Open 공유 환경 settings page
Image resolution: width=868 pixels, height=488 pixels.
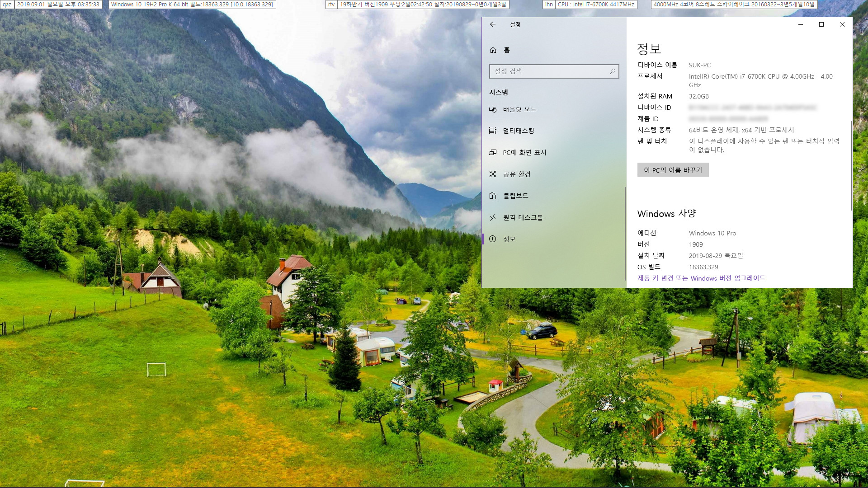pos(553,174)
